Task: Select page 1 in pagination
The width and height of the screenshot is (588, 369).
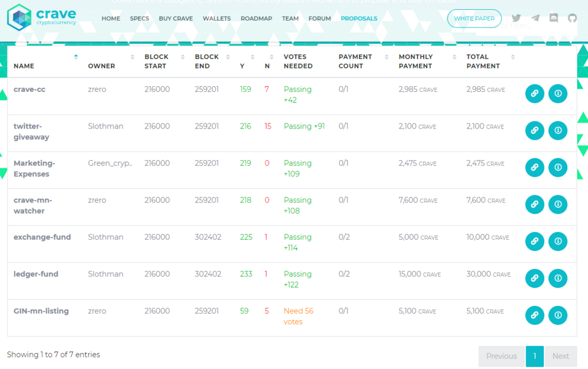Action: point(535,356)
